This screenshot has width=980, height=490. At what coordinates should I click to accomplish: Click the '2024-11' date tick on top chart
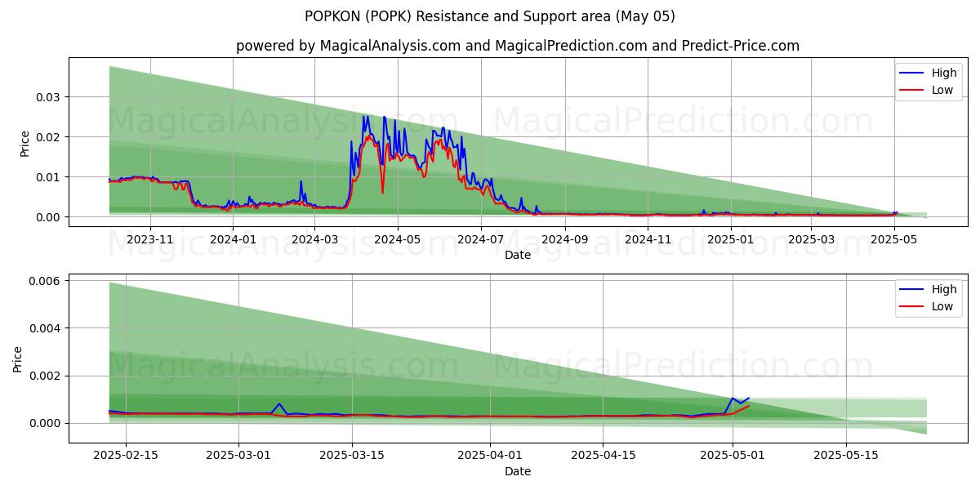[647, 239]
